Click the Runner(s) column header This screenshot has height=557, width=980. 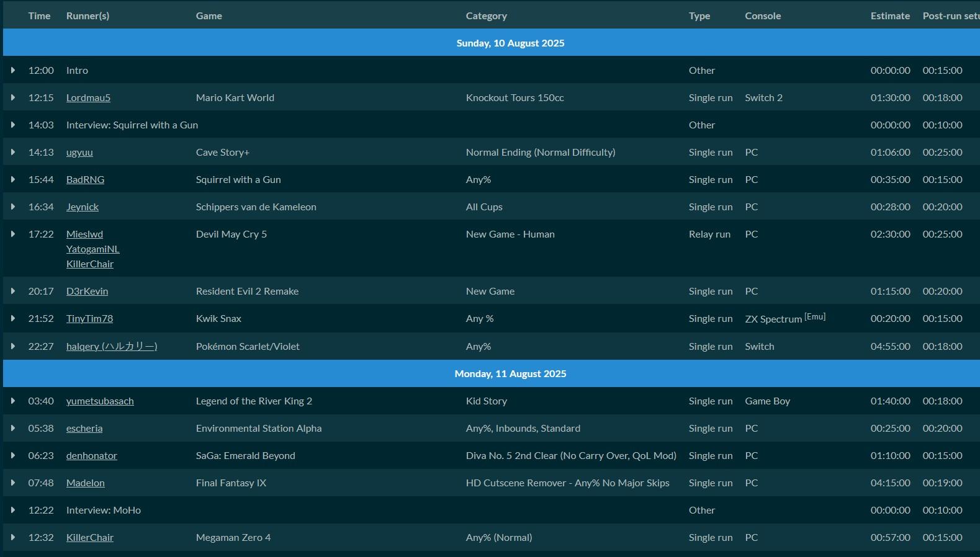88,16
